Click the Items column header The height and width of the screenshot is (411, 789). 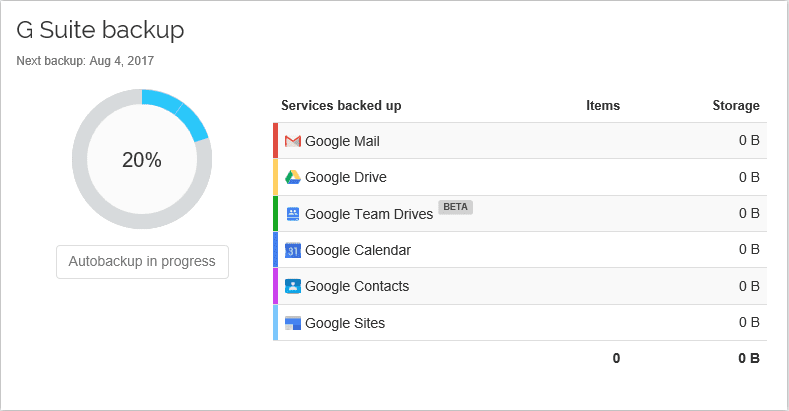click(x=602, y=105)
